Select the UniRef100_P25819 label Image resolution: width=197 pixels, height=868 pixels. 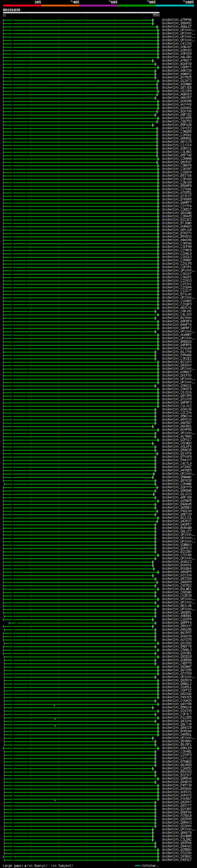[x=176, y=815]
